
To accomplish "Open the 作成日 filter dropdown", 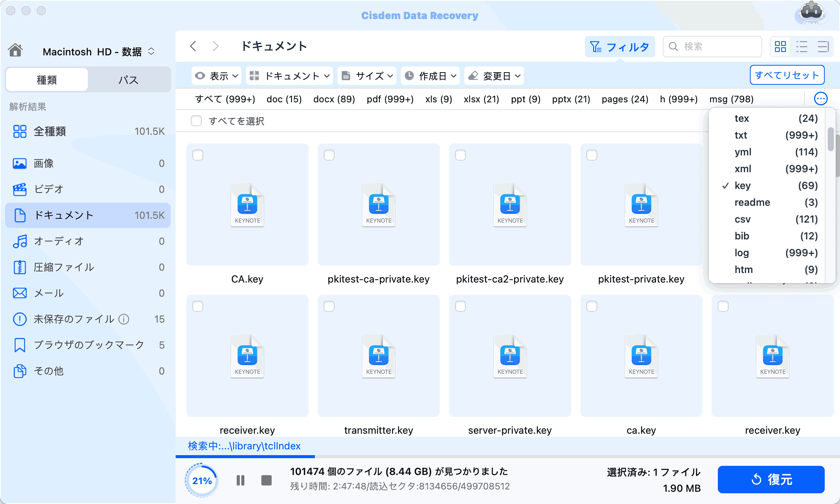I will tap(430, 76).
